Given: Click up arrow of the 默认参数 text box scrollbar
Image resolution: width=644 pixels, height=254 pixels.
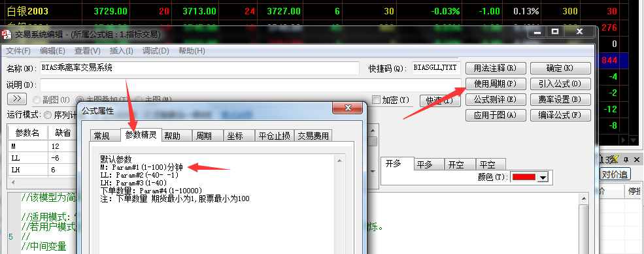Looking at the screenshot, I should click(339, 161).
